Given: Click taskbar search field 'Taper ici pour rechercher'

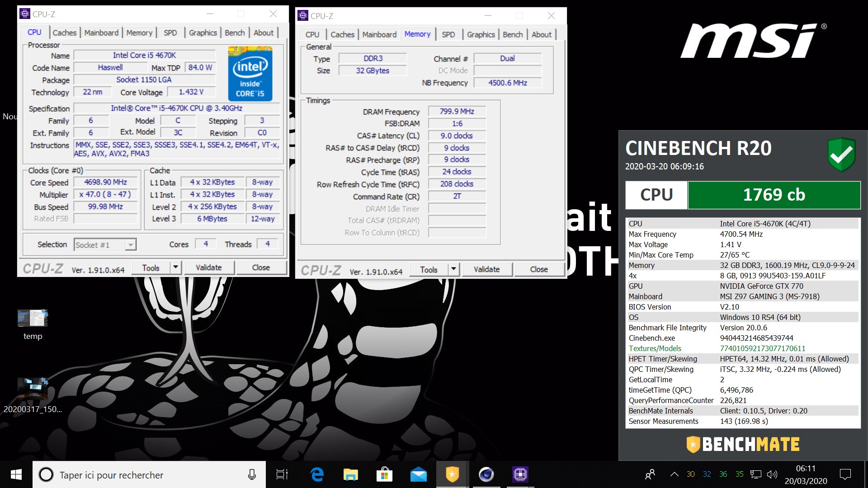Looking at the screenshot, I should click(149, 474).
